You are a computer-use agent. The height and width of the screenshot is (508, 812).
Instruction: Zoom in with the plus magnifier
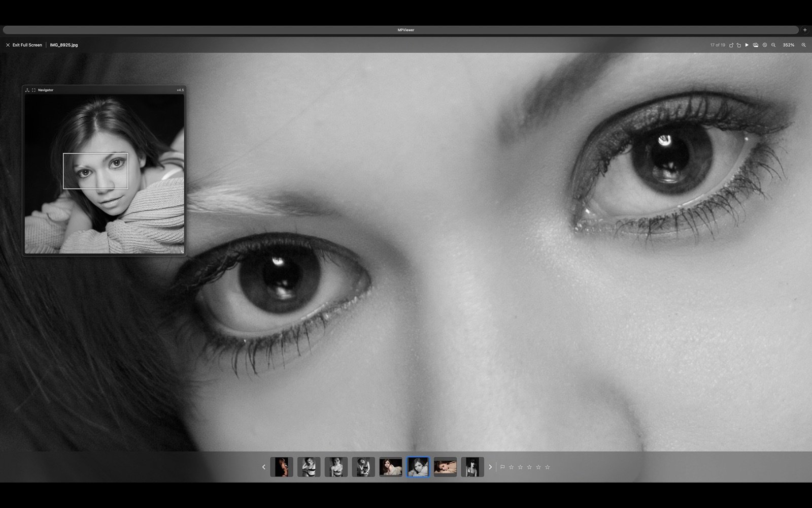[803, 45]
